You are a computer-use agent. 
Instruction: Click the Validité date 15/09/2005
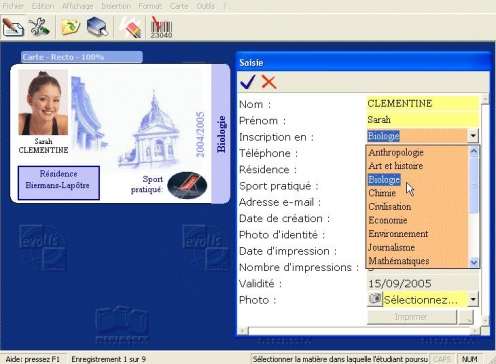pyautogui.click(x=400, y=284)
